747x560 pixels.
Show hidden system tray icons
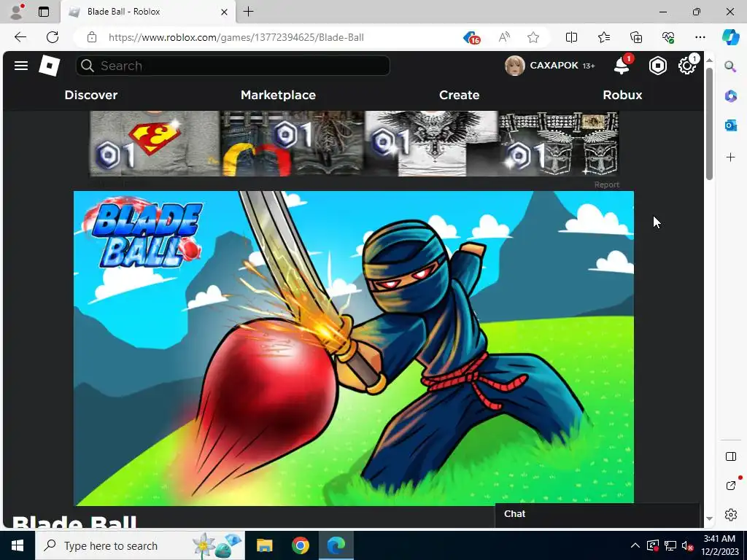[x=635, y=545]
